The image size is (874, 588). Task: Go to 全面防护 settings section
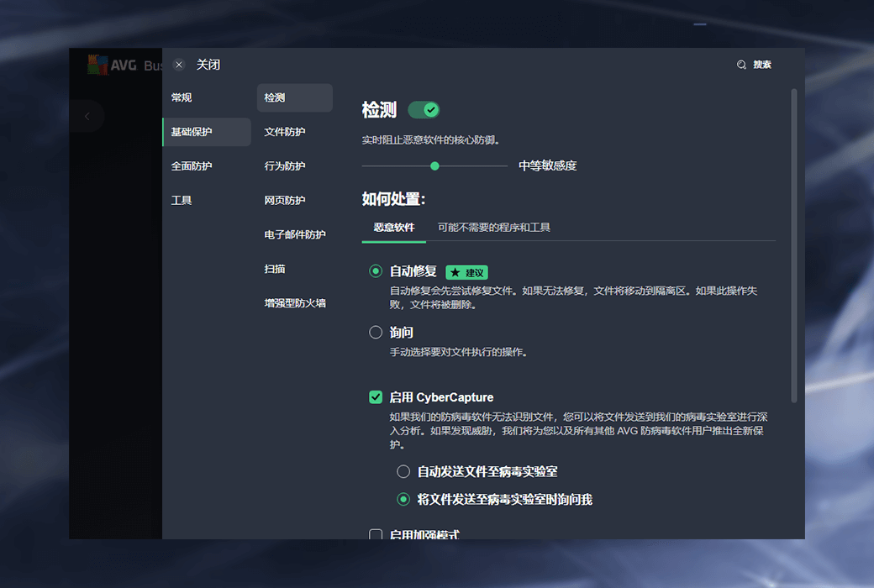pyautogui.click(x=192, y=166)
